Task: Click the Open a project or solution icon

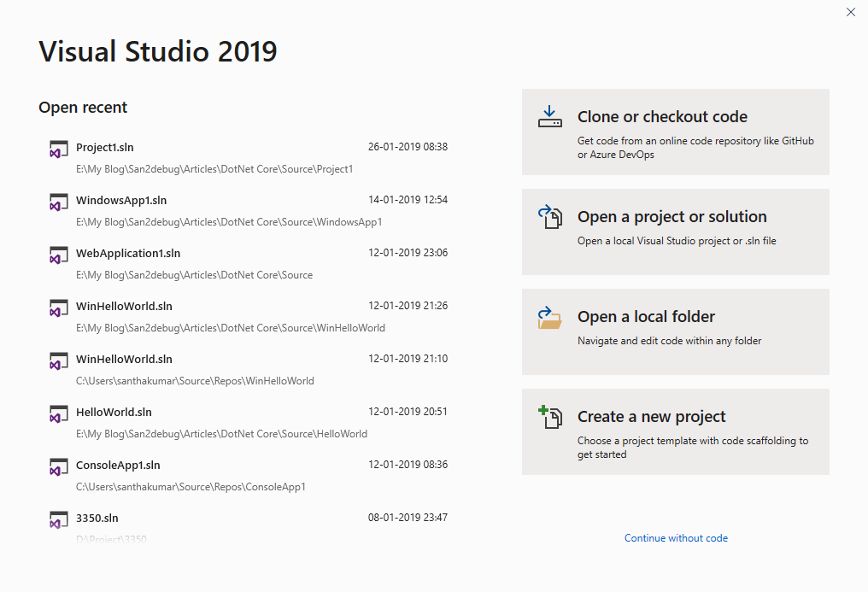Action: (549, 217)
